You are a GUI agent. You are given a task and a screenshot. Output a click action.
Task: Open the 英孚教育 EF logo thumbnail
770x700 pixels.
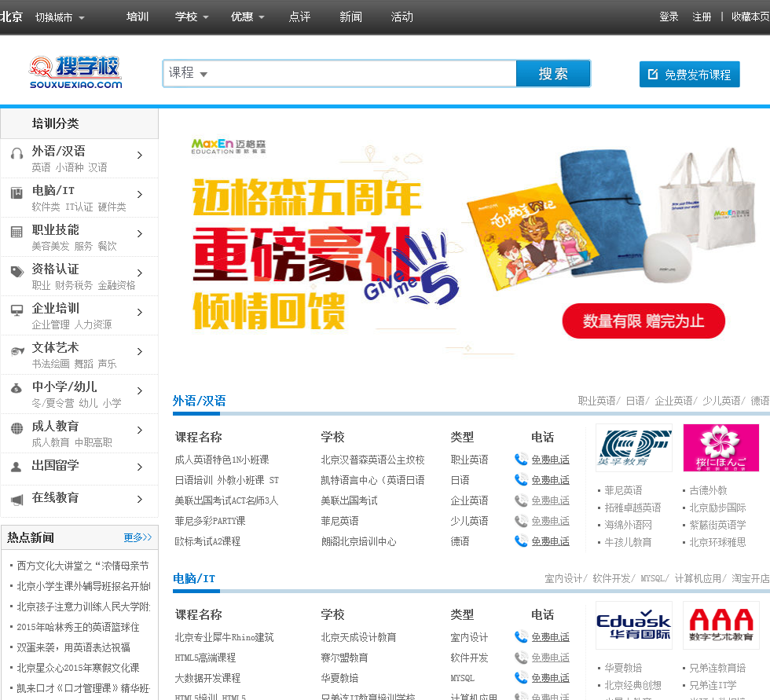634,448
